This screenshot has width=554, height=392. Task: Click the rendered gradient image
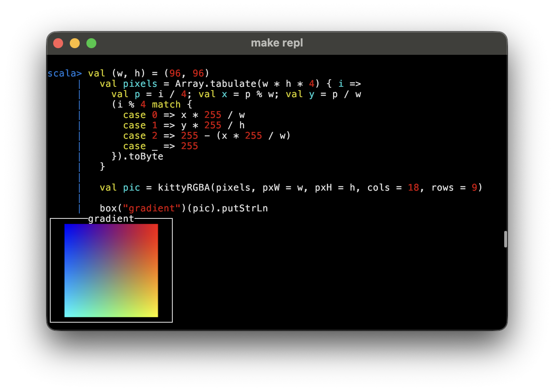(111, 270)
